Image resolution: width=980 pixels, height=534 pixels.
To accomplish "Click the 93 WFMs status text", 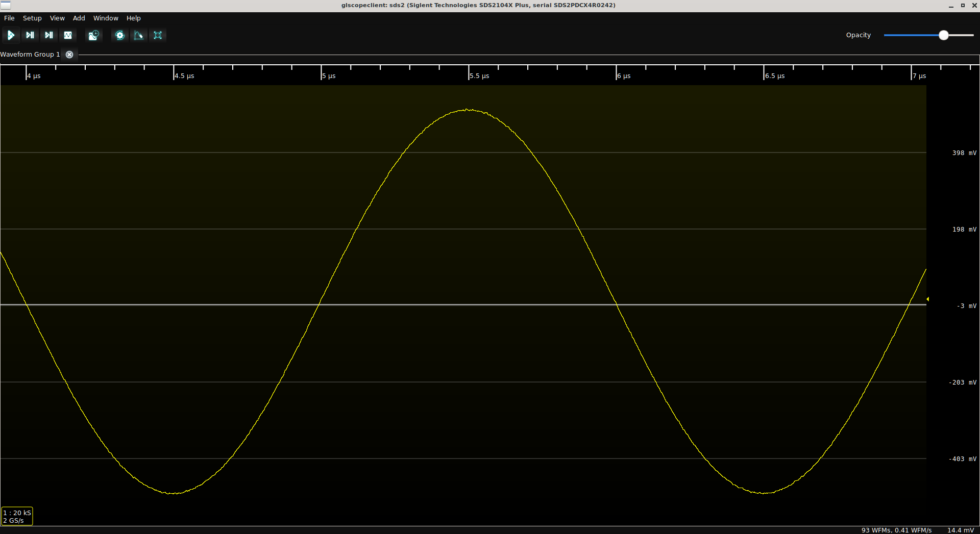I will point(896,530).
